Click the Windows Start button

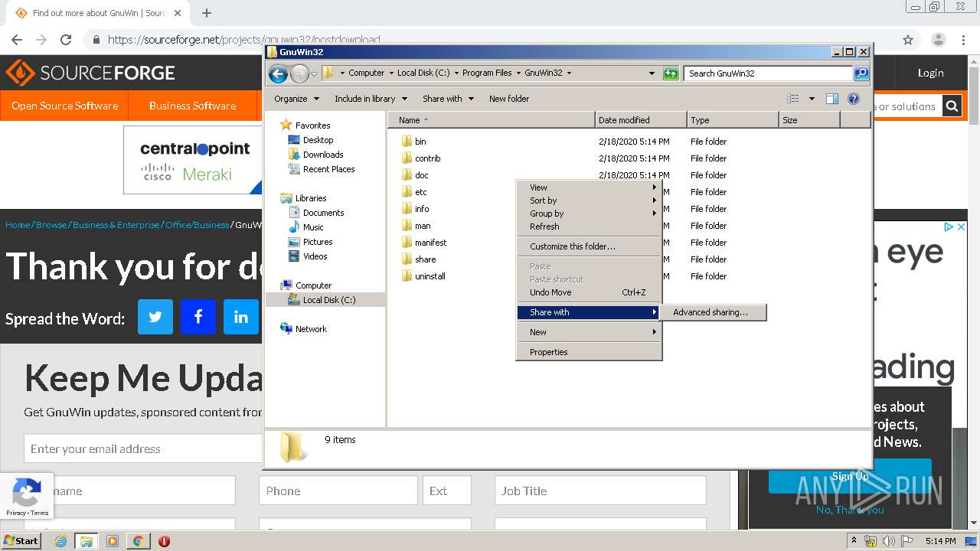tap(21, 541)
